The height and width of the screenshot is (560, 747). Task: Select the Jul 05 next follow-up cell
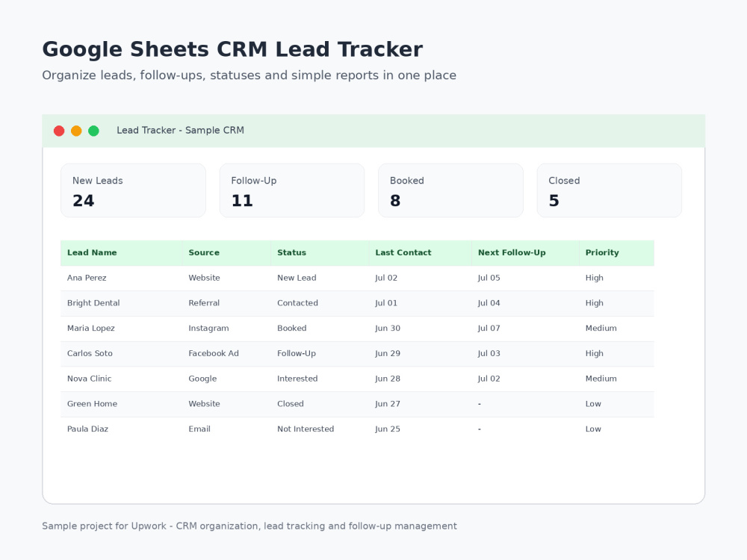525,278
